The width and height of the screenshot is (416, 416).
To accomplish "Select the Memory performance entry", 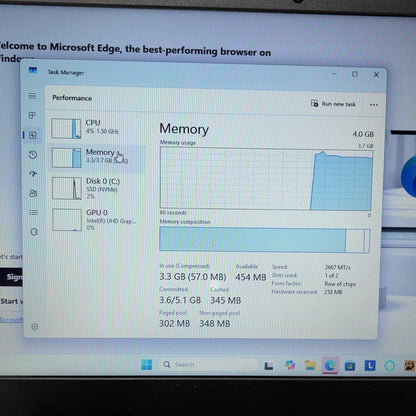I will (98, 158).
